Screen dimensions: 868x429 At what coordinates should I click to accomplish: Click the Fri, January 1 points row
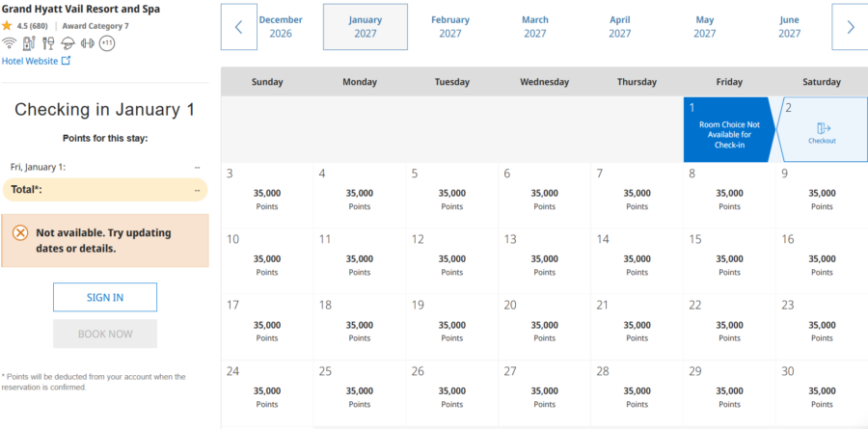coord(105,167)
